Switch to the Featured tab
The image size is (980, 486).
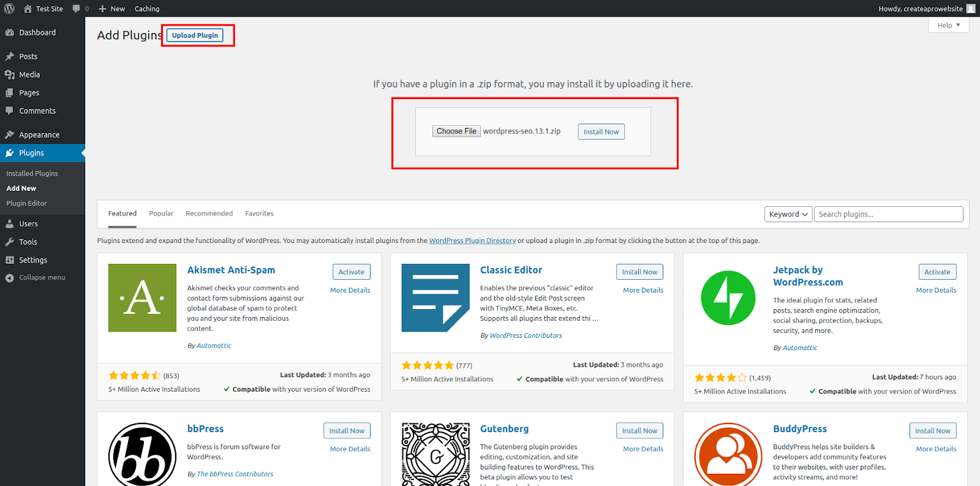pyautogui.click(x=123, y=214)
